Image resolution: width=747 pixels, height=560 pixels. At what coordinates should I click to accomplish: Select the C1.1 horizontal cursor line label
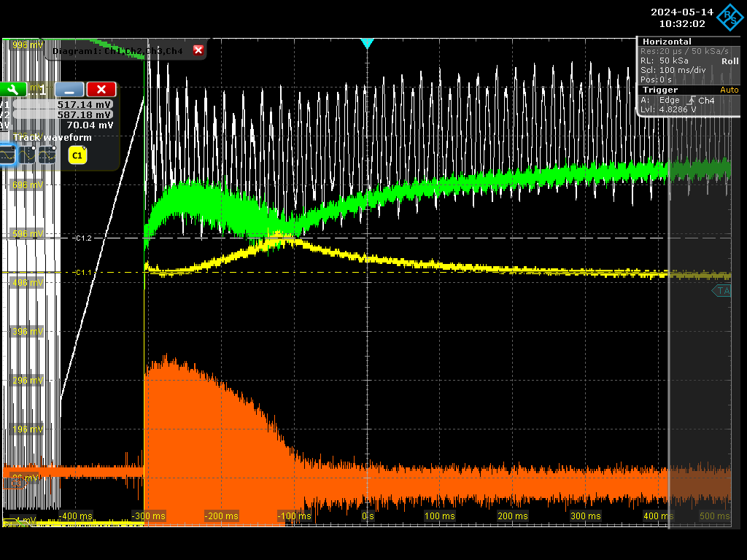(x=83, y=273)
